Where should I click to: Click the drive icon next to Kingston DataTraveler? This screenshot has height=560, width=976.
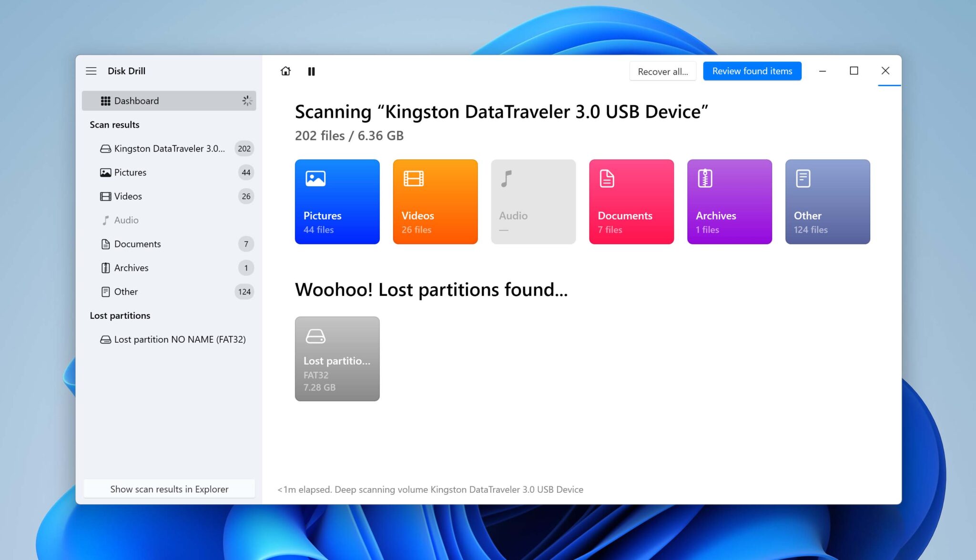coord(105,148)
